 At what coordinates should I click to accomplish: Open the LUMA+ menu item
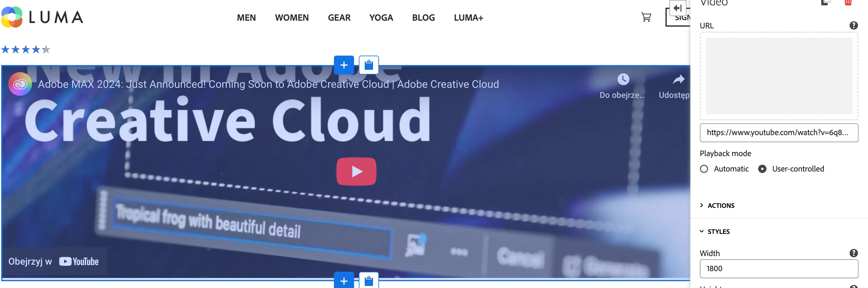coord(468,17)
